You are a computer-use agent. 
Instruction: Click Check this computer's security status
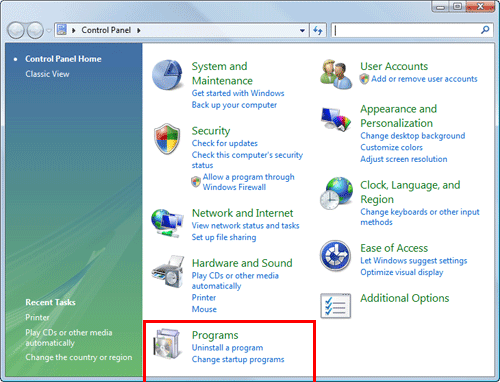(247, 160)
